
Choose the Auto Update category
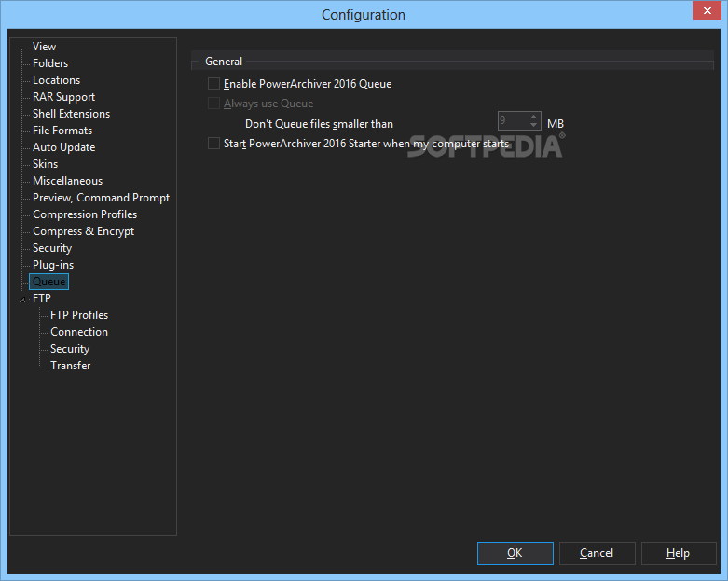tap(63, 147)
